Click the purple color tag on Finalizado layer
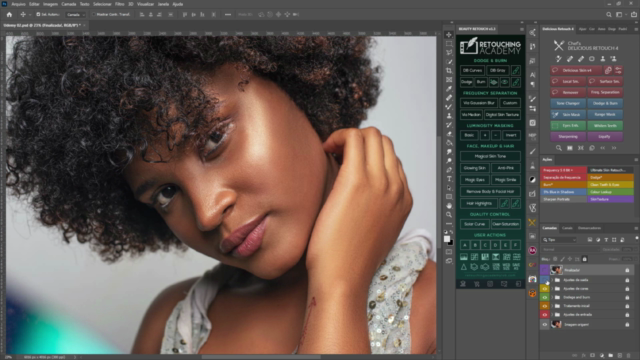 tap(544, 270)
